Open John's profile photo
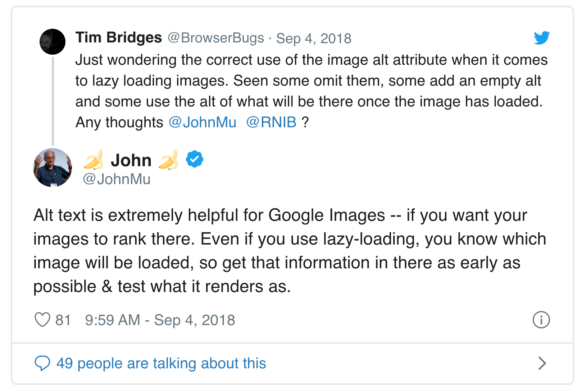582x392 pixels. click(x=53, y=168)
